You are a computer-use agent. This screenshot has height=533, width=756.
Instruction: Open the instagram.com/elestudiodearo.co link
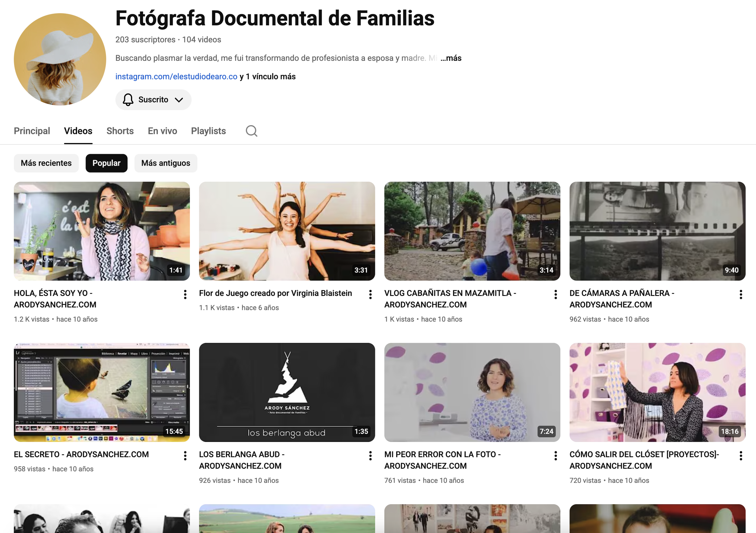176,76
